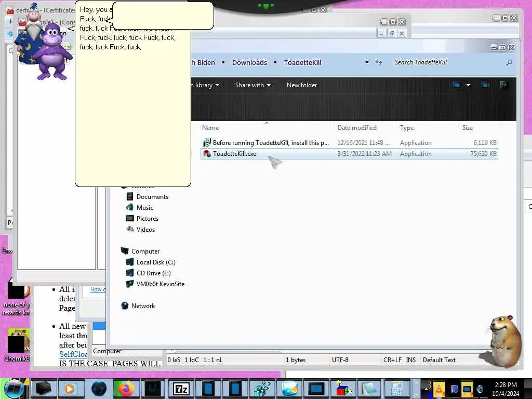This screenshot has width=532, height=399.
Task: Click the CR+LF line ending status entry
Action: tap(392, 360)
